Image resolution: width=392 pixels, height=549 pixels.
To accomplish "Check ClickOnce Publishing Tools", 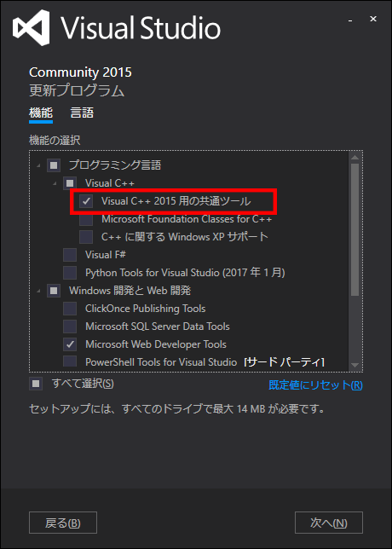I will point(70,309).
